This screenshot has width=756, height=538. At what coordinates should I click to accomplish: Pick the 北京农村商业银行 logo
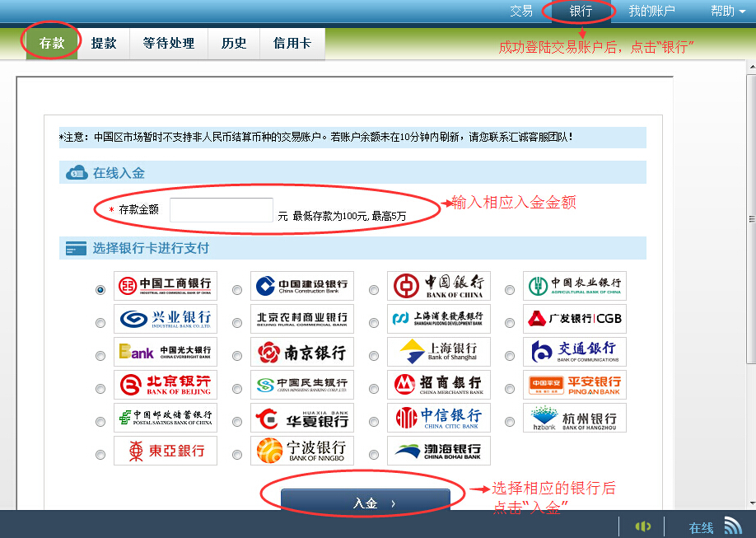(x=301, y=319)
